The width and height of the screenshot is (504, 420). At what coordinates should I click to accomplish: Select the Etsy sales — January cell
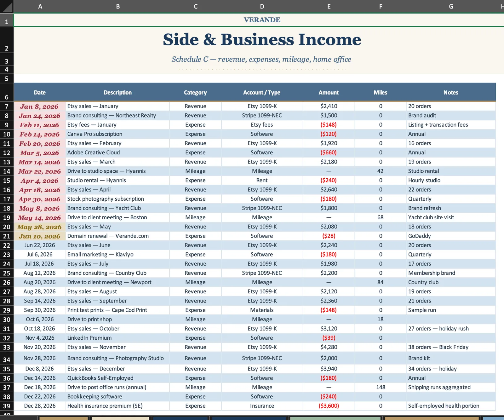[118, 106]
